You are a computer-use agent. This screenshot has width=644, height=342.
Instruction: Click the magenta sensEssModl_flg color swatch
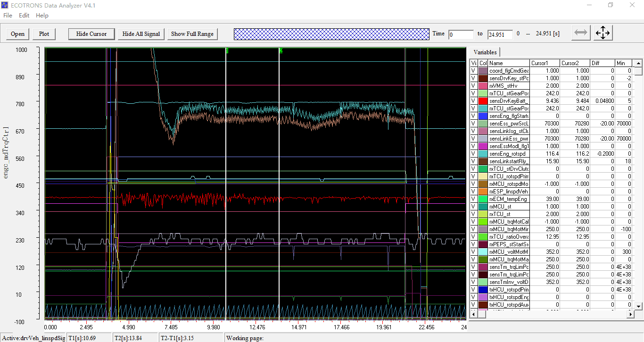click(483, 146)
